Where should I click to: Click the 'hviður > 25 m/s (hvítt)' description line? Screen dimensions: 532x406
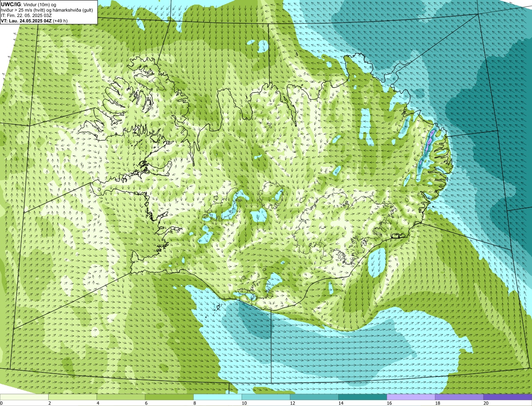pyautogui.click(x=47, y=10)
